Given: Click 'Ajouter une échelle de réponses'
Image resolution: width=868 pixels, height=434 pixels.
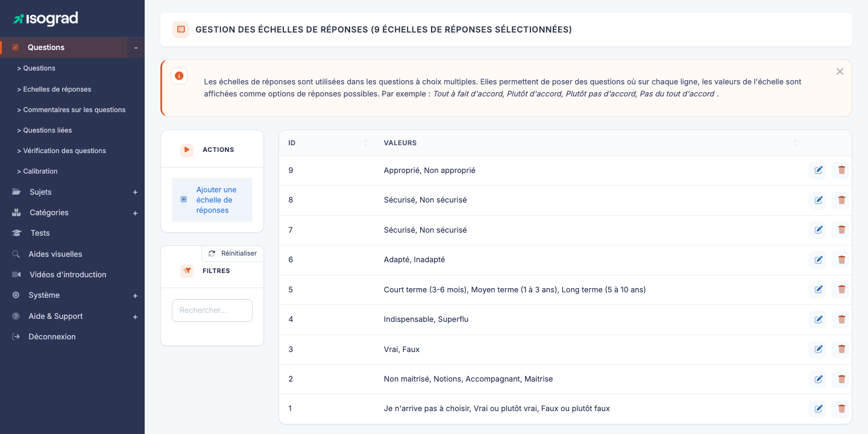Looking at the screenshot, I should (x=212, y=200).
